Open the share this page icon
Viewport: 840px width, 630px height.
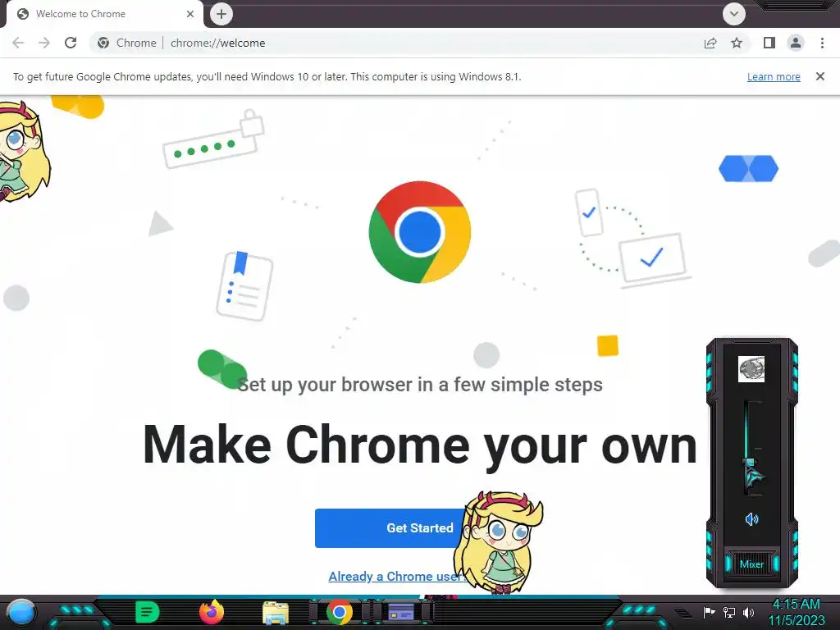(710, 43)
